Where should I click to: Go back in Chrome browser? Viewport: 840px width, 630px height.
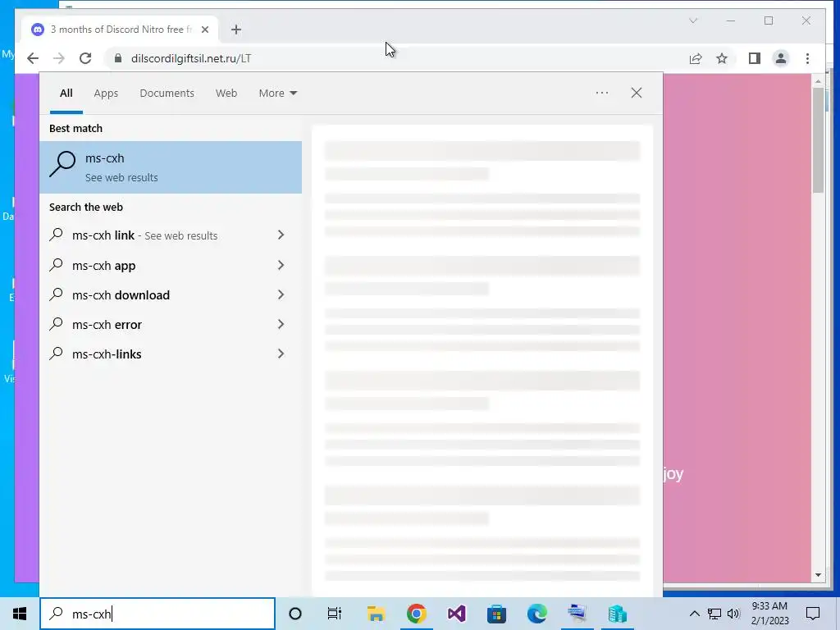pos(33,58)
